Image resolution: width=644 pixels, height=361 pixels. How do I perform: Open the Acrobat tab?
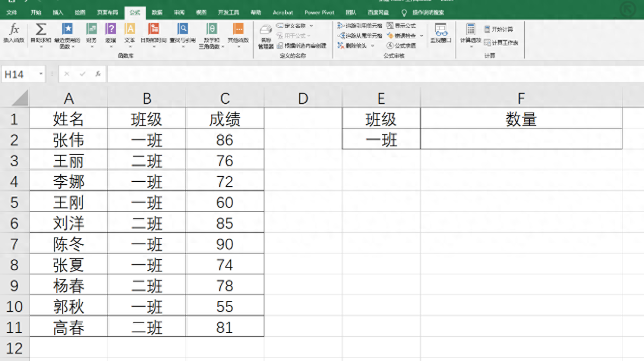click(x=283, y=13)
